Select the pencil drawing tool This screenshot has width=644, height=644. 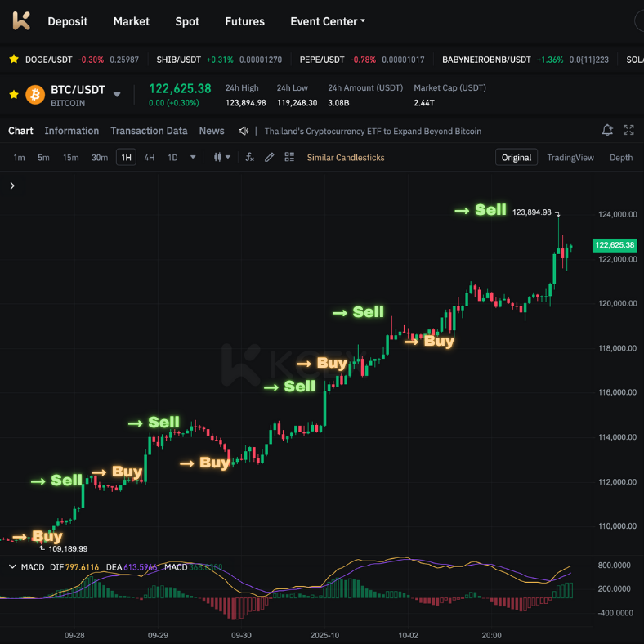point(270,157)
